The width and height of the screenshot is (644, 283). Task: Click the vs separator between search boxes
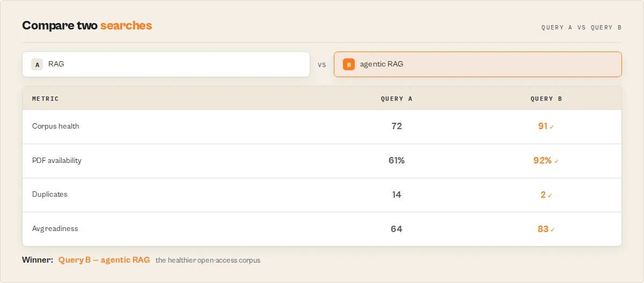point(321,64)
